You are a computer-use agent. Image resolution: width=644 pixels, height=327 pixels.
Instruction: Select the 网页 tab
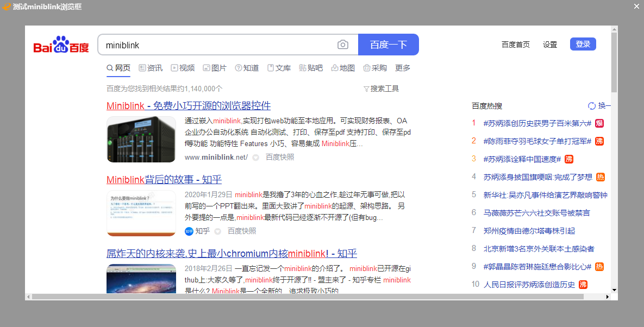[x=118, y=68]
